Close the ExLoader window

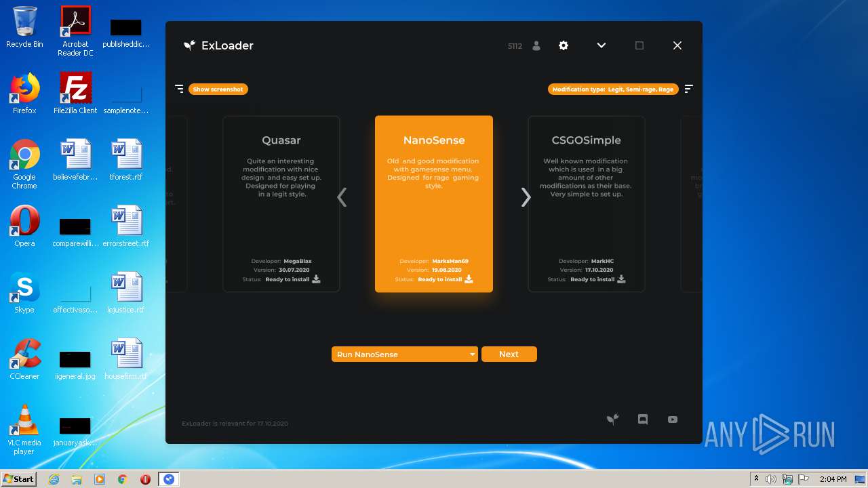coord(677,45)
